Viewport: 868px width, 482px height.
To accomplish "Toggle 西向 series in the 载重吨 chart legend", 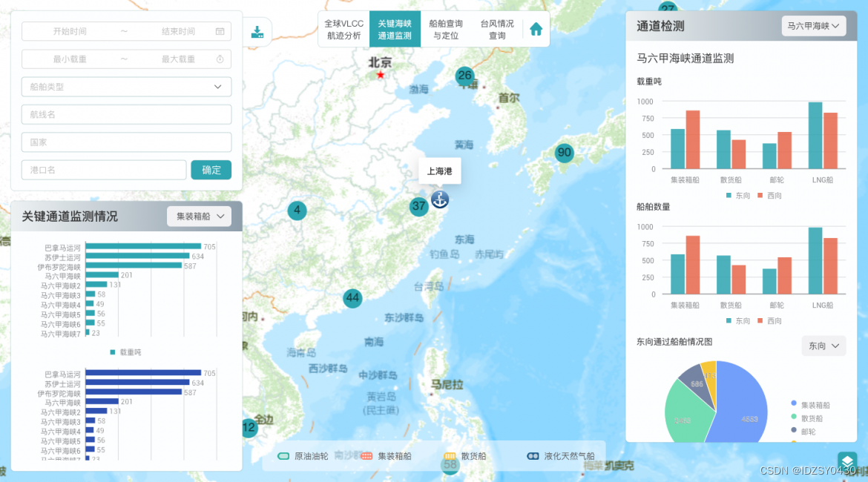I will point(769,195).
